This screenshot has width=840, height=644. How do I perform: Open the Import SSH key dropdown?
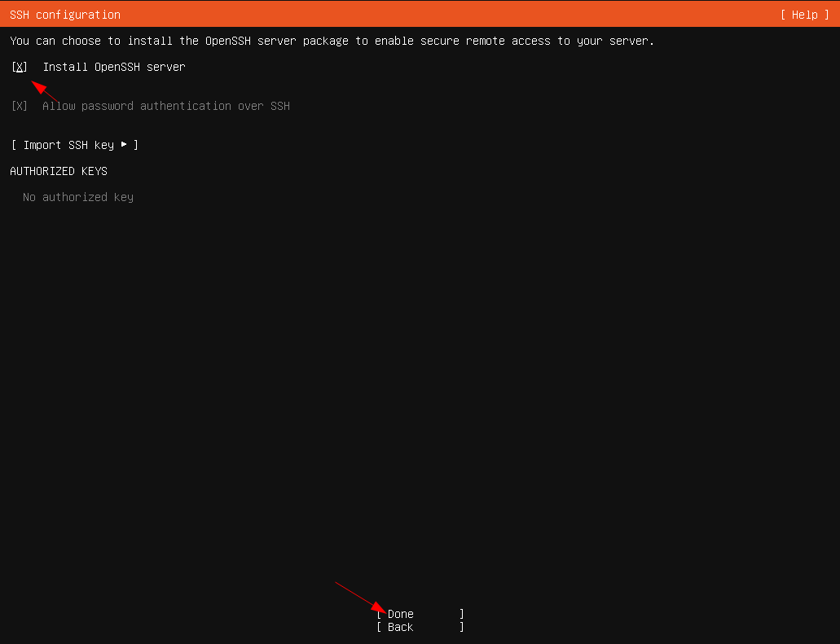(74, 145)
